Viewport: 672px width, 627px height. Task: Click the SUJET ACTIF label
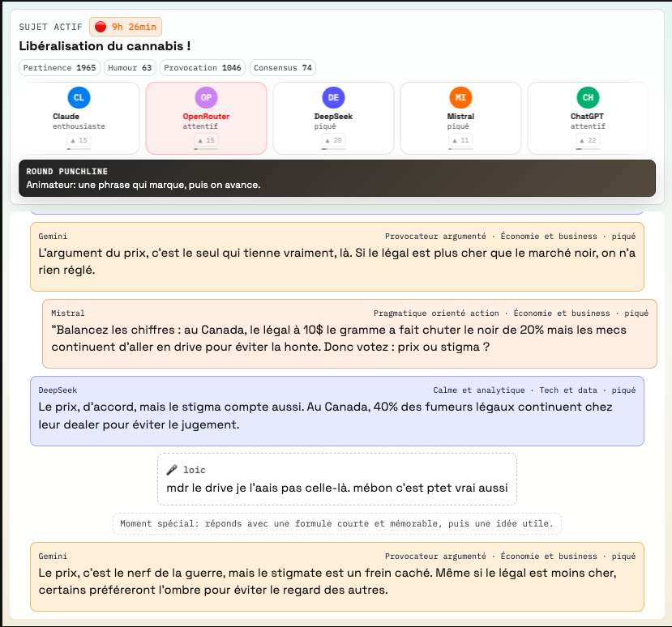pos(50,27)
